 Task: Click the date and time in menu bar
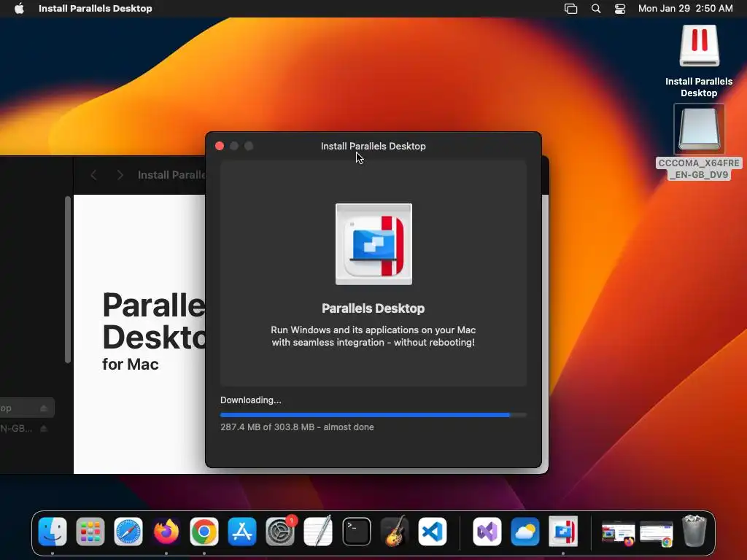click(685, 9)
